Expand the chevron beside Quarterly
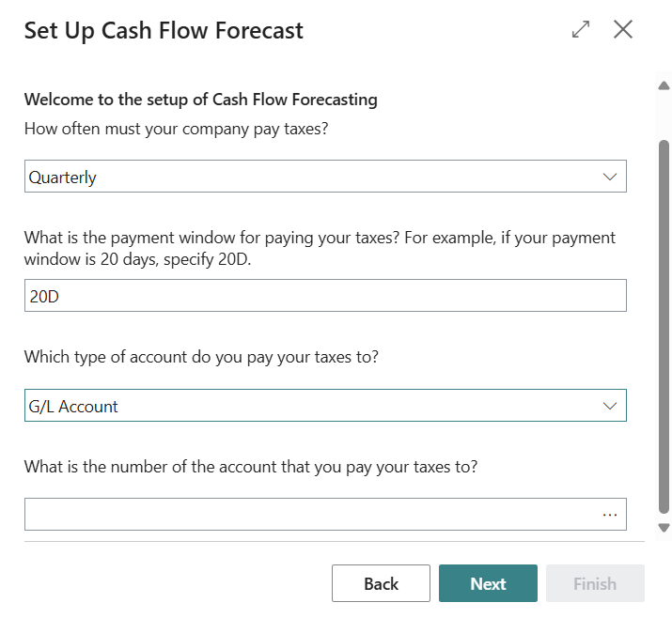The image size is (672, 618). pos(609,177)
